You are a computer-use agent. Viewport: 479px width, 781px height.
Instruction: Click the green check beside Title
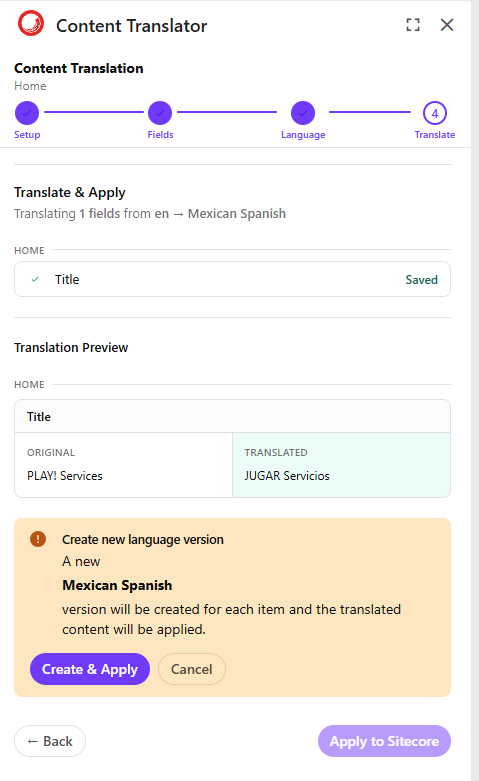[35, 279]
